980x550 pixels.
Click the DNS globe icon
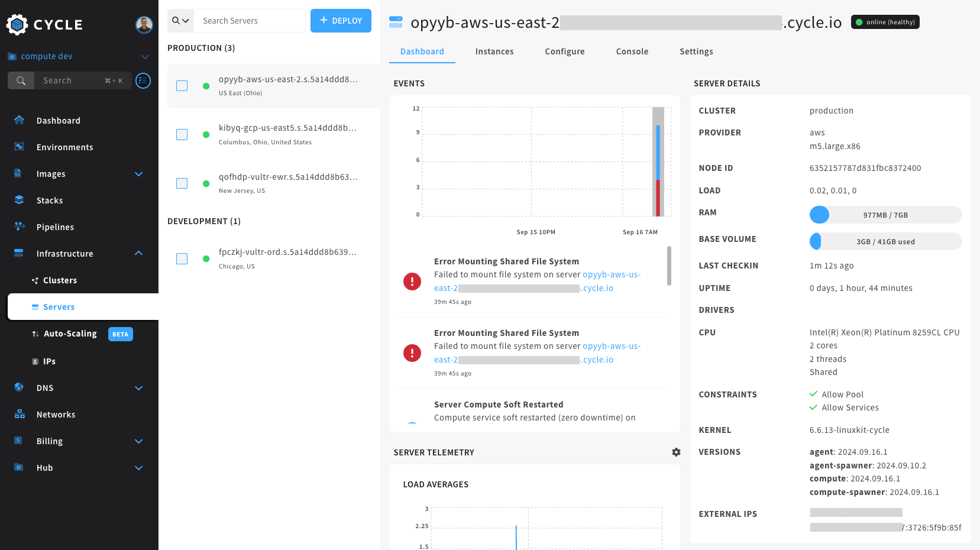(x=19, y=387)
